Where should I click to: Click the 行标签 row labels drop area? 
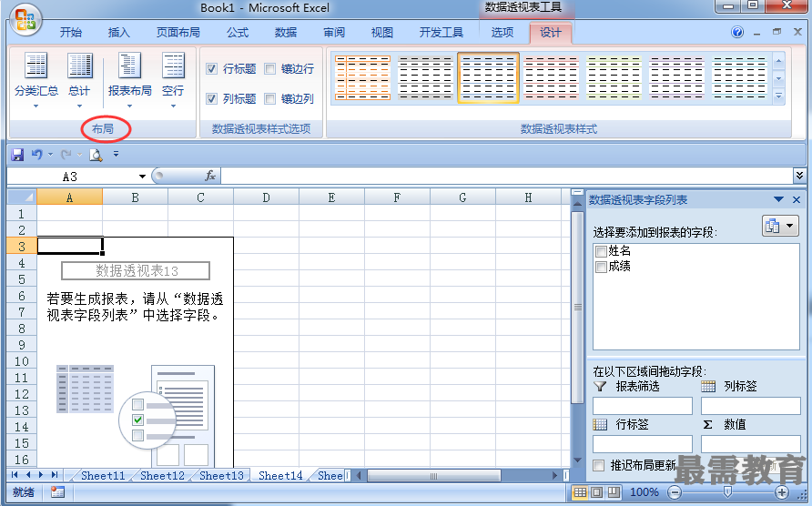click(642, 444)
